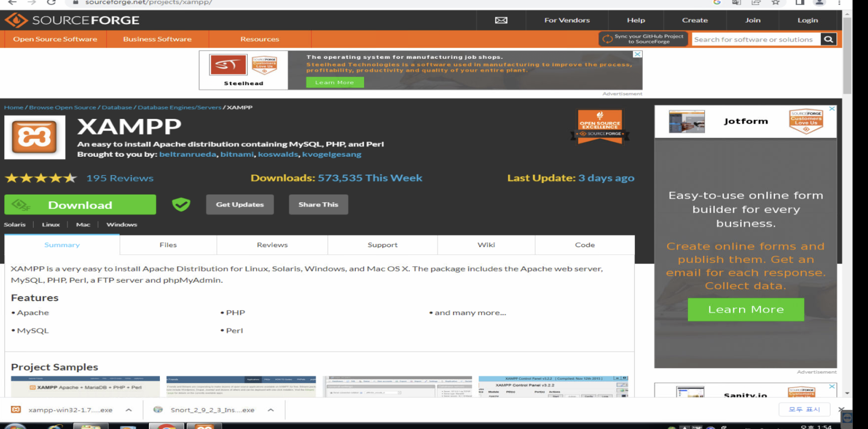Click the browser reload icon

pos(51,3)
